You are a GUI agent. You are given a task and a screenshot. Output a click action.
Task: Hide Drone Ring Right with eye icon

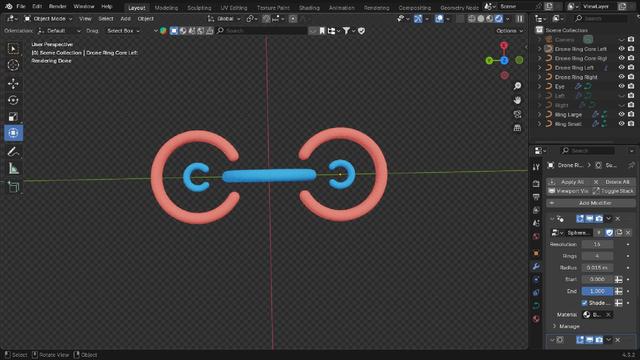point(622,77)
